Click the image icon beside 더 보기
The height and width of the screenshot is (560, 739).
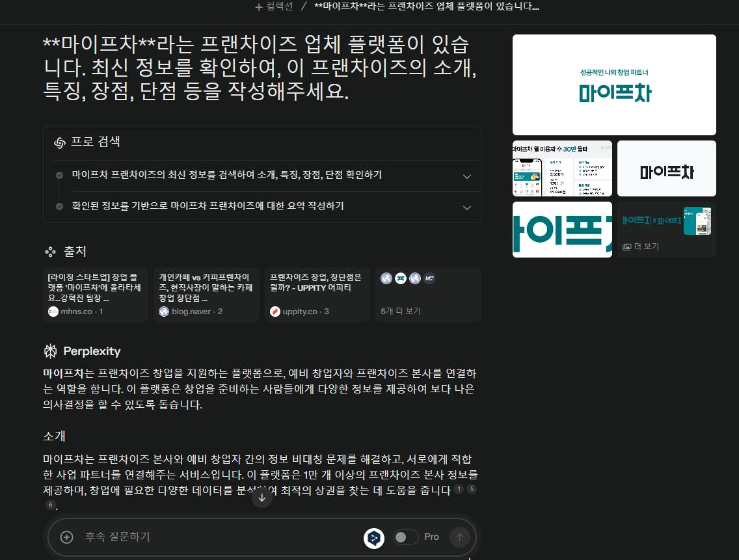pos(627,247)
